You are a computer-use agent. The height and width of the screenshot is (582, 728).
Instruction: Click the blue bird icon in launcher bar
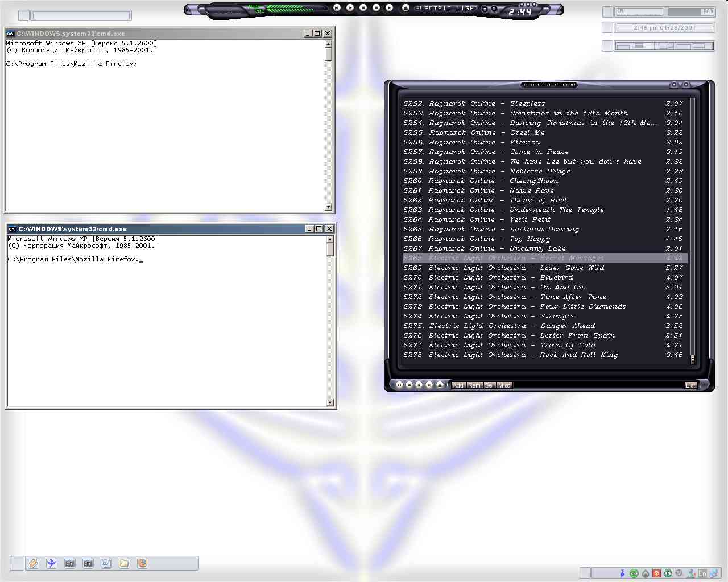coord(52,563)
